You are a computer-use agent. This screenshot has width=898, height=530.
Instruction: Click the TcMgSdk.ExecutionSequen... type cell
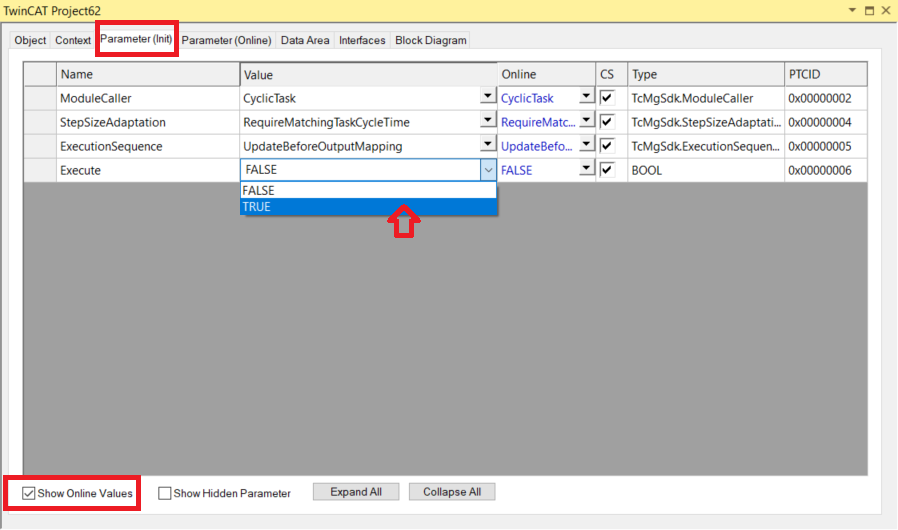(706, 146)
